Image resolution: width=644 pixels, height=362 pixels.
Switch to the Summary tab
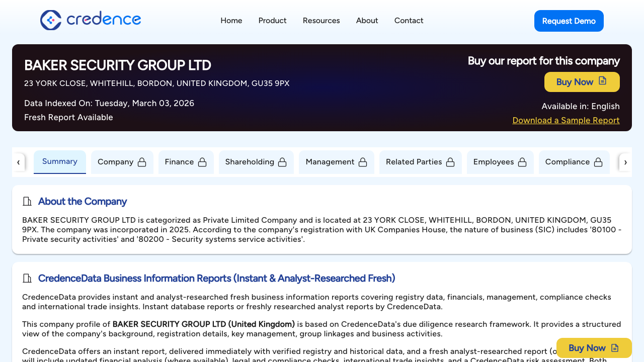(x=59, y=161)
